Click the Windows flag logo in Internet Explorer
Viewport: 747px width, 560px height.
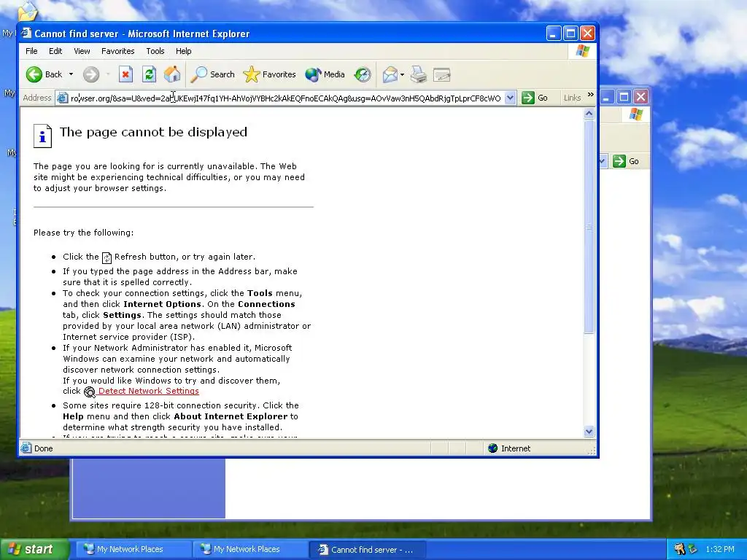point(582,51)
